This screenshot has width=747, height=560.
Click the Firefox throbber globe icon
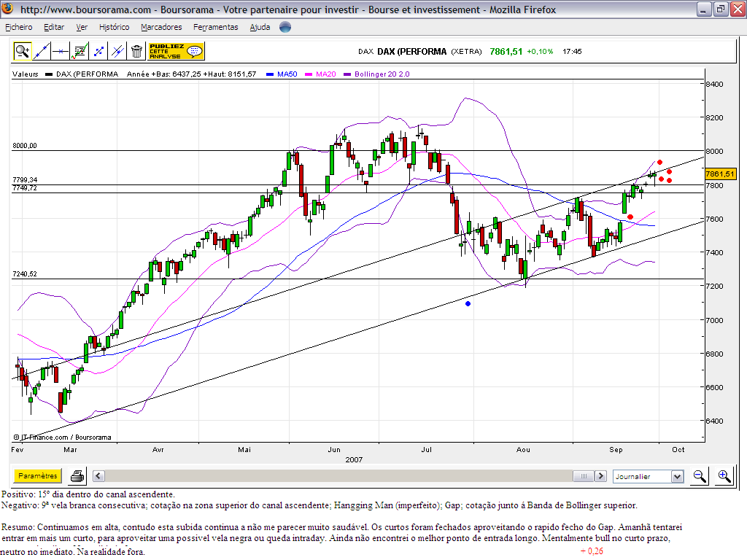[x=285, y=27]
